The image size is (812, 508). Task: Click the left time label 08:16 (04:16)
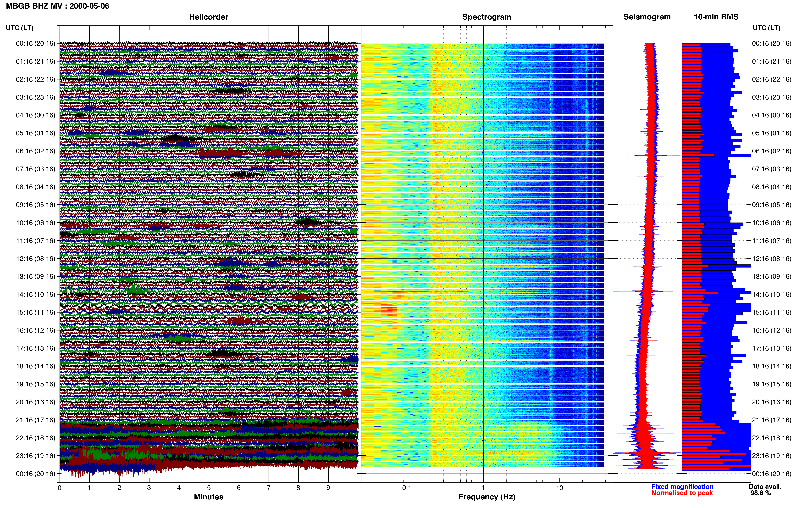(36, 187)
